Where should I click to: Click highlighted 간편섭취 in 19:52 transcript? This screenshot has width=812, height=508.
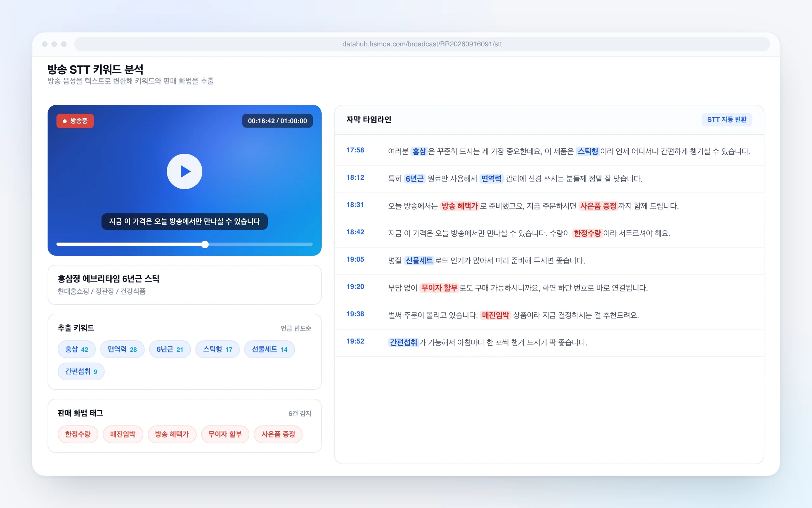[x=403, y=342]
